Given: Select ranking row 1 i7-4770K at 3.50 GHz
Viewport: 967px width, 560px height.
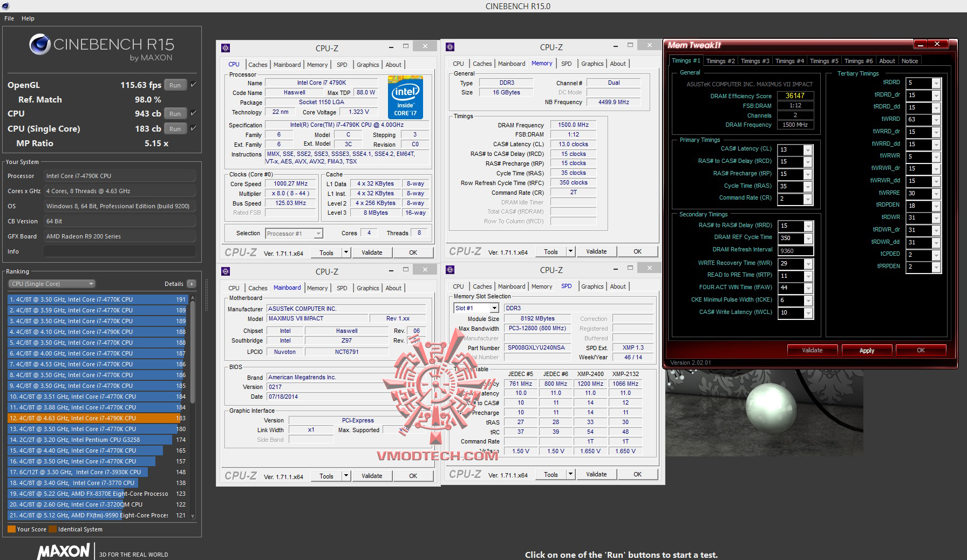Looking at the screenshot, I should (97, 299).
